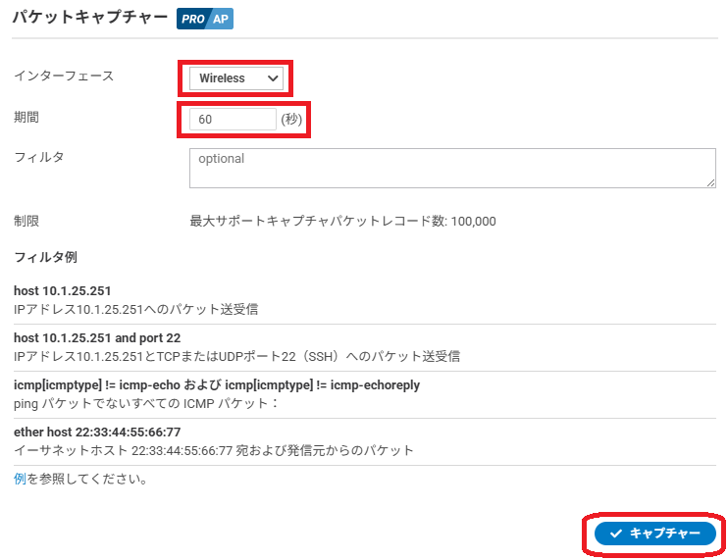Image resolution: width=728 pixels, height=560 pixels.
Task: Click the 期間 label
Action: (x=27, y=118)
